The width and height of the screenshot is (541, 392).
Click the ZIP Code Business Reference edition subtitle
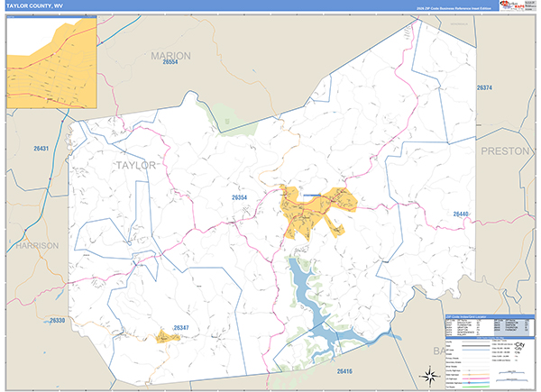point(454,8)
